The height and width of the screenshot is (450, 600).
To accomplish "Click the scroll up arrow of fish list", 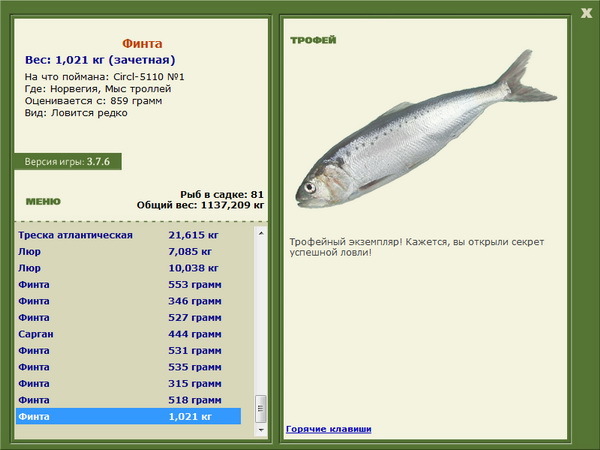I will pos(261,233).
